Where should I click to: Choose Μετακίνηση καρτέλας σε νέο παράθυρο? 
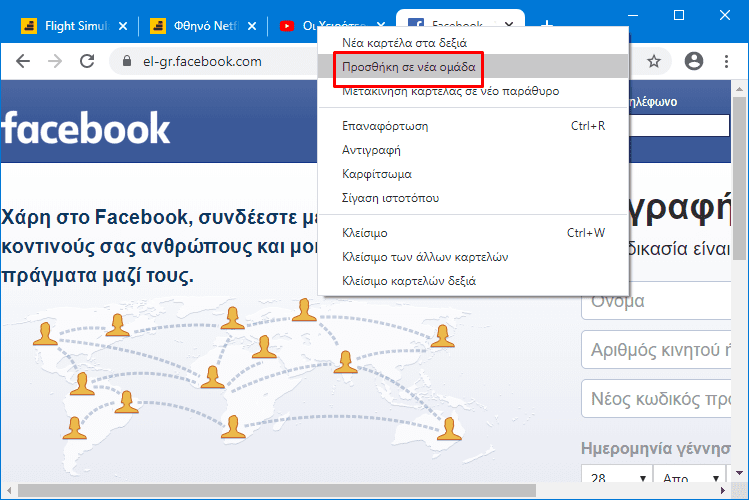click(473, 91)
